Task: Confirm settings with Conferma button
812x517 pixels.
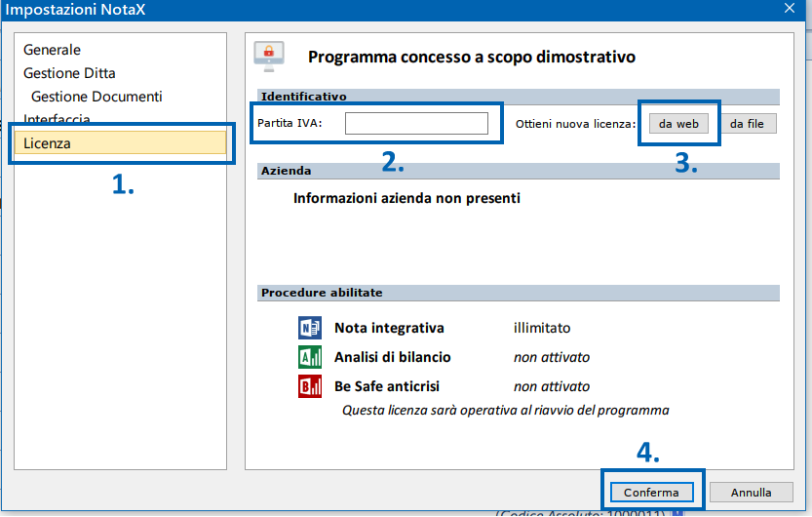Action: click(651, 493)
